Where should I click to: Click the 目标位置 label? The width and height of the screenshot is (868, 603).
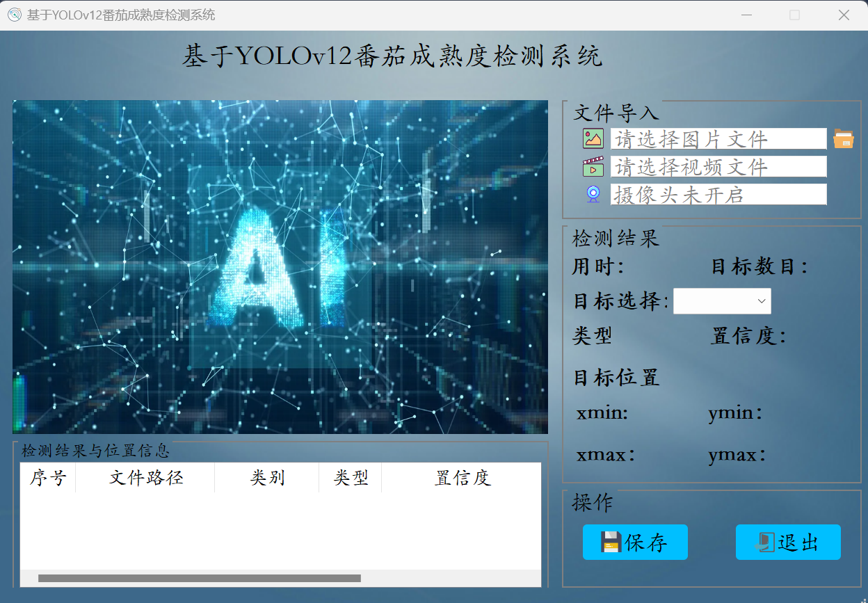click(616, 378)
